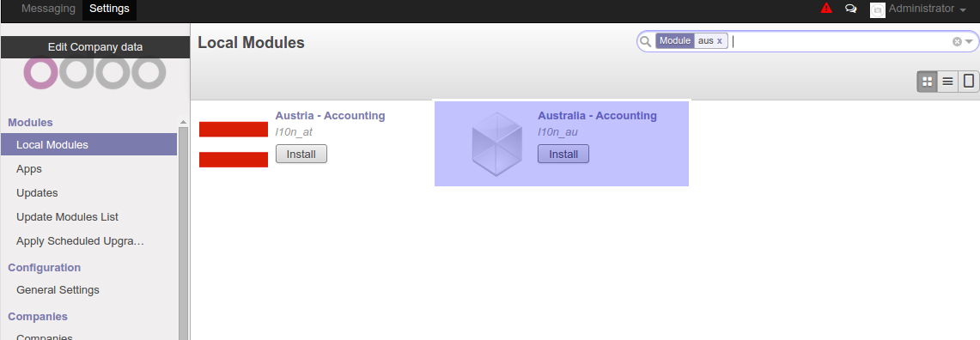The height and width of the screenshot is (340, 980).
Task: Click the l10n_at technical name
Action: point(294,132)
